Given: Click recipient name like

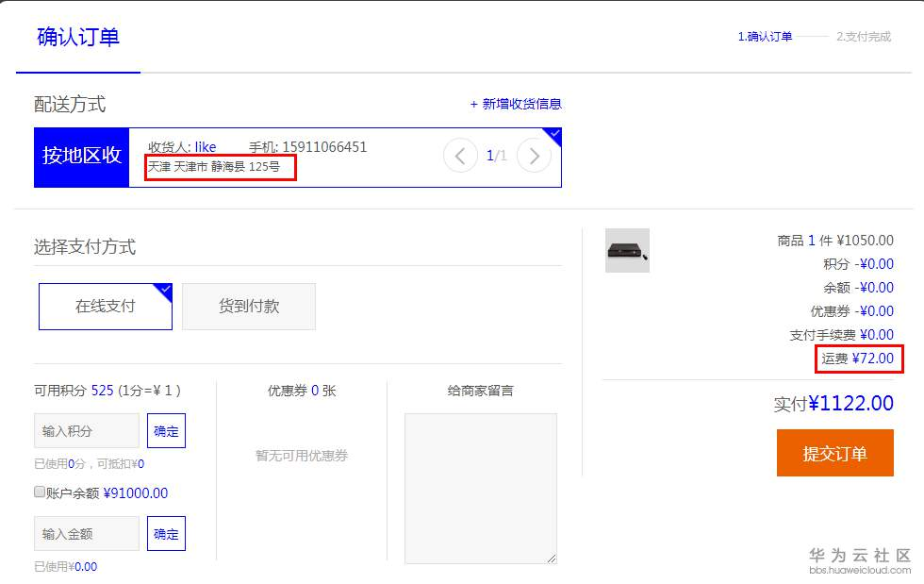Looking at the screenshot, I should 206,147.
